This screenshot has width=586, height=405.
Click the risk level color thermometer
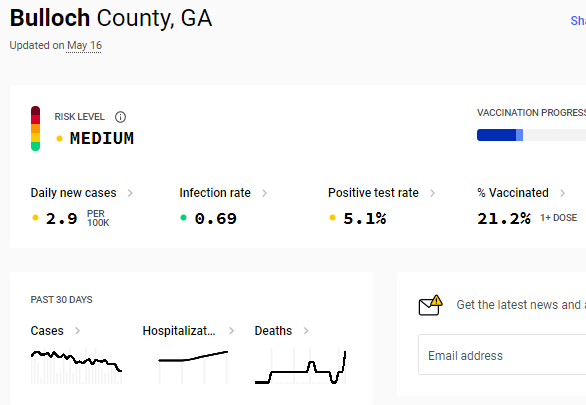pos(36,129)
